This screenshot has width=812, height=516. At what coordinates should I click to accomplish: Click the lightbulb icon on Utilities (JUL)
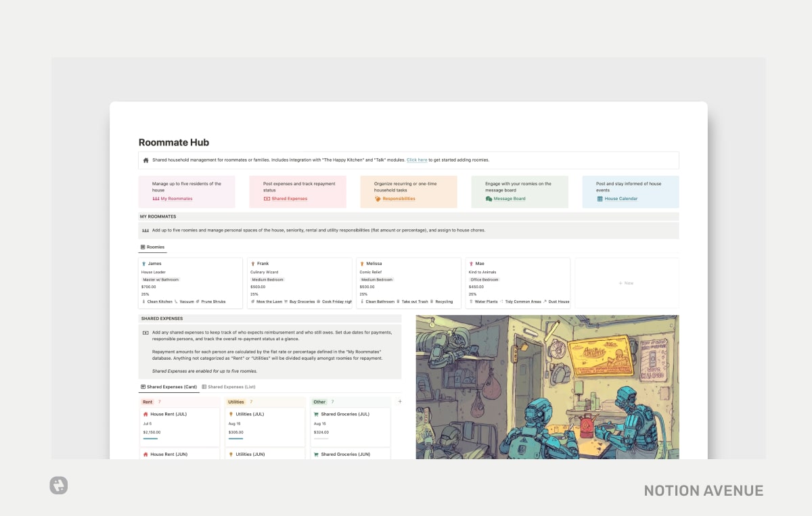click(231, 414)
